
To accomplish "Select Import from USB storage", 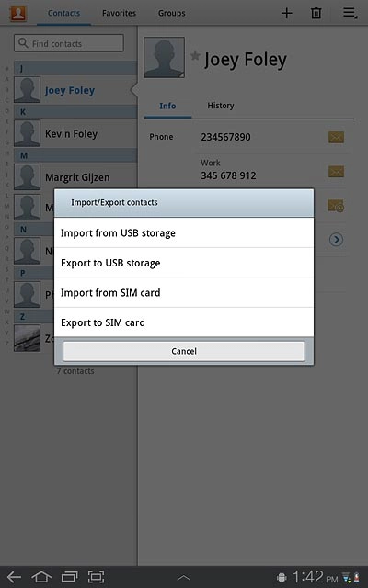I will (x=184, y=232).
